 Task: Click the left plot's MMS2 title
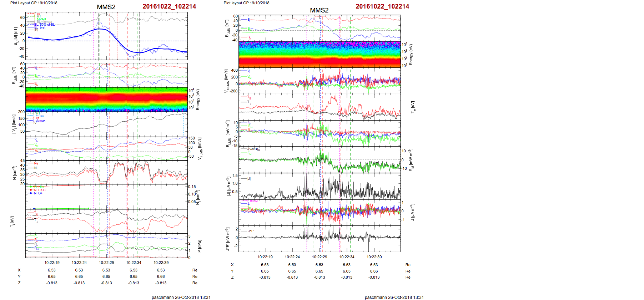point(106,7)
